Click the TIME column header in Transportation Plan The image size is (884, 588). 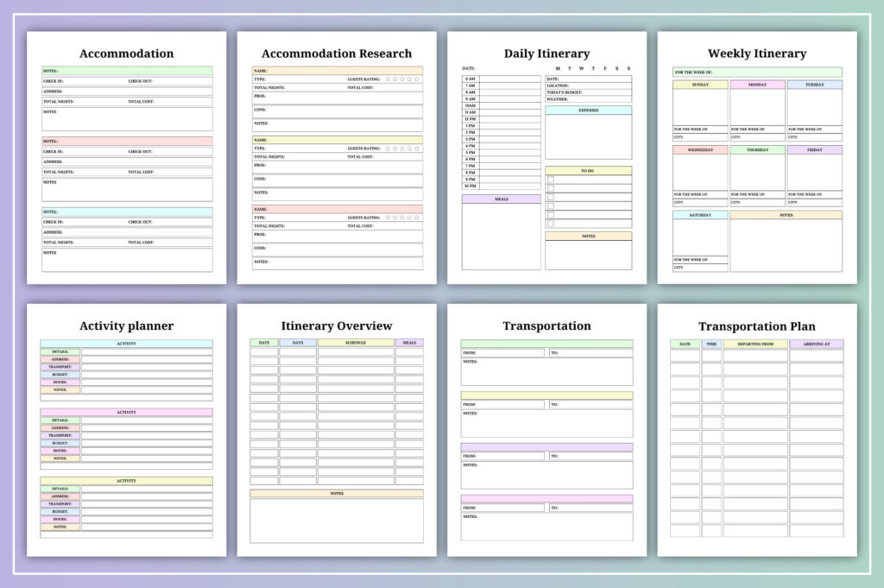(x=711, y=344)
